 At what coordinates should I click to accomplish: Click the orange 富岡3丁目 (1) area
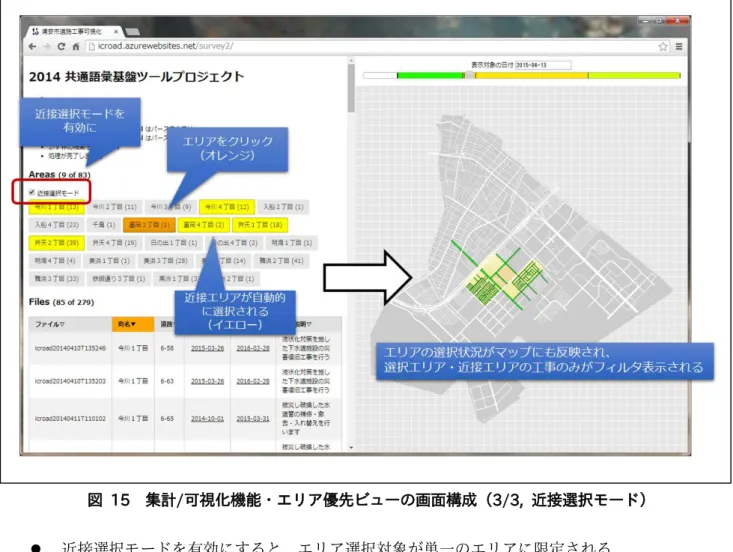(x=149, y=225)
